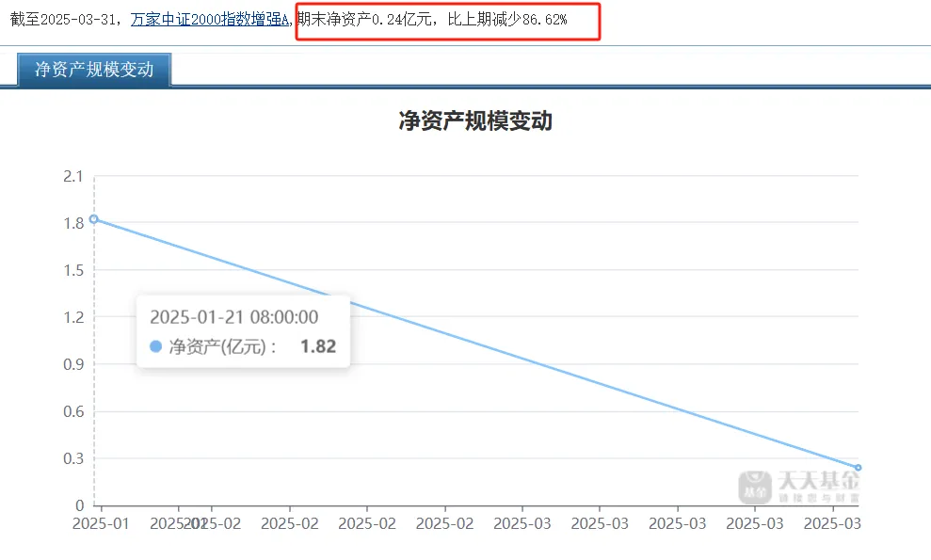Click the 1.2 y-axis label
The height and width of the screenshot is (560, 931).
pos(73,317)
